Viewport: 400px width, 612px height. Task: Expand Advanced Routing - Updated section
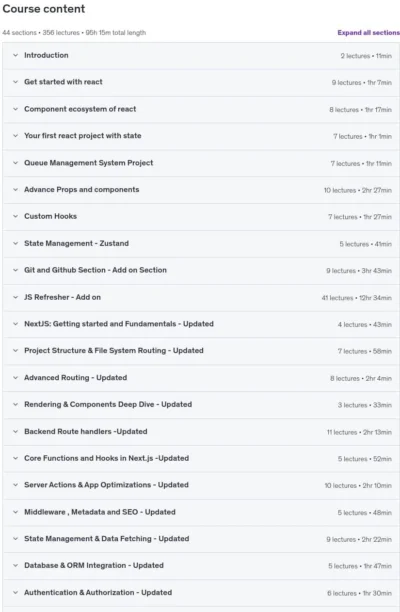(201, 378)
